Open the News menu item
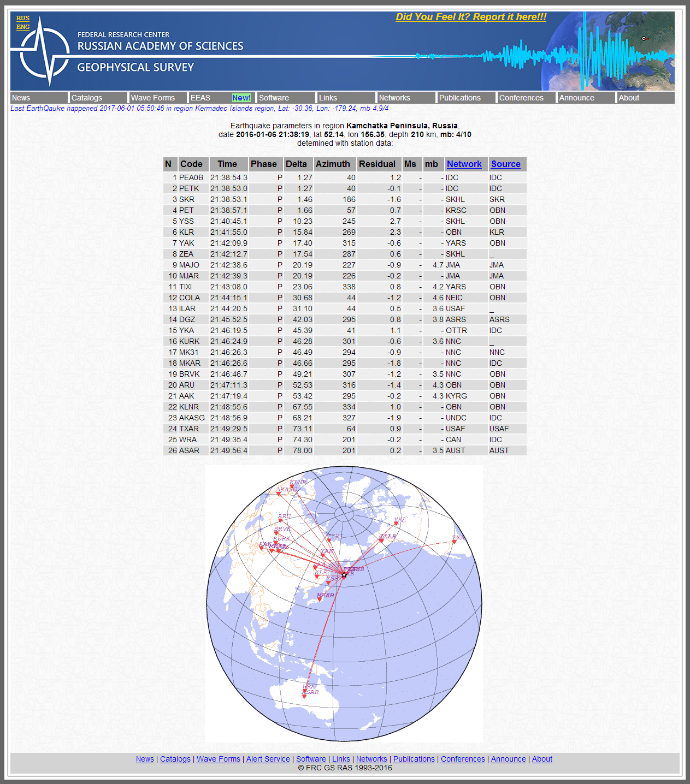Viewport: 690px width, 784px height. [x=20, y=98]
